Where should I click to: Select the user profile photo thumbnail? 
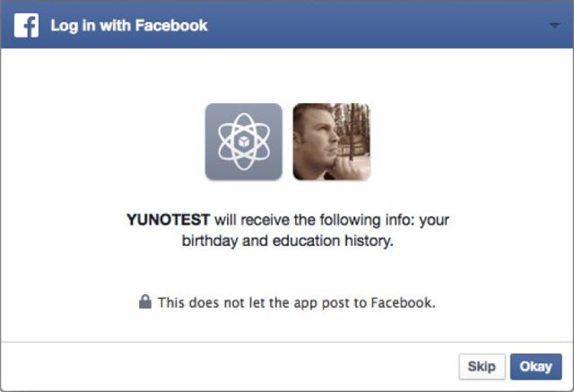tap(331, 142)
